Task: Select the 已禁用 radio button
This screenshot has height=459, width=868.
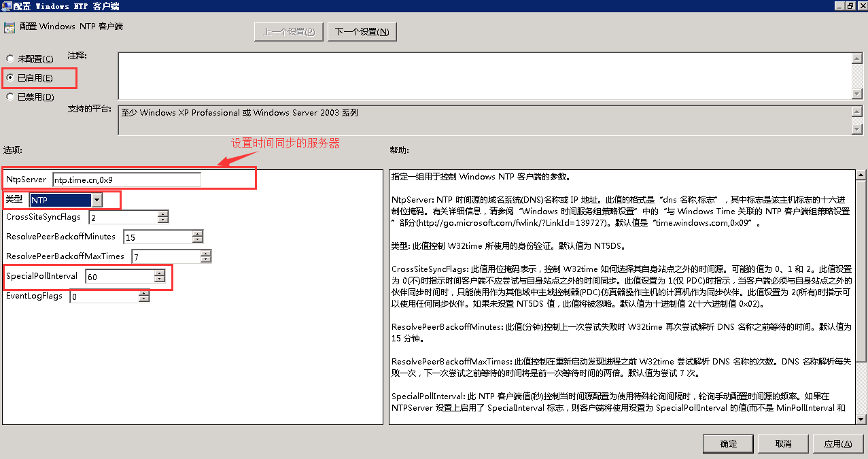Action: click(x=10, y=97)
